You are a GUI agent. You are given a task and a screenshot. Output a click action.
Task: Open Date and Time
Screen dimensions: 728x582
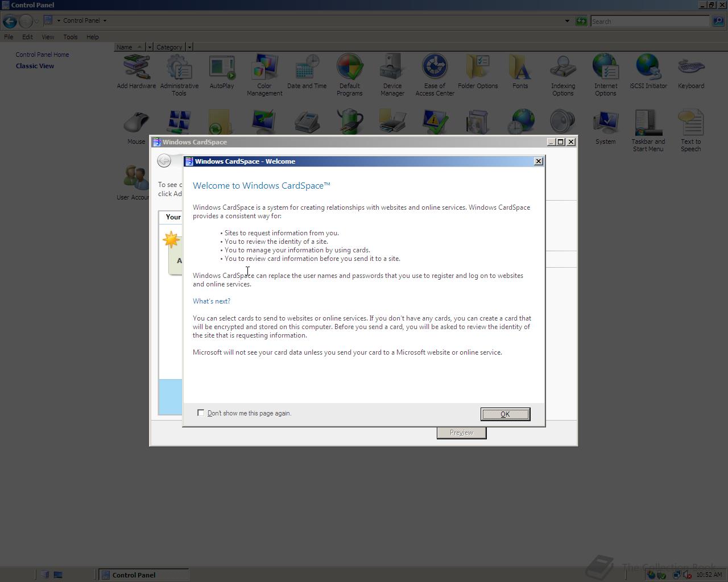pyautogui.click(x=307, y=72)
